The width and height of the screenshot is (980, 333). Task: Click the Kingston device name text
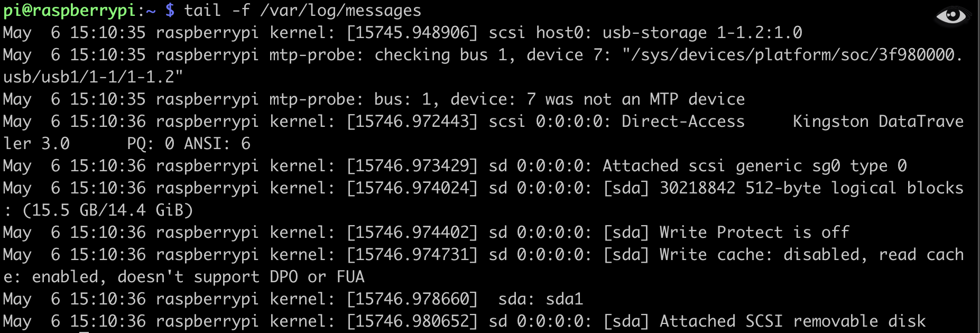pos(830,122)
